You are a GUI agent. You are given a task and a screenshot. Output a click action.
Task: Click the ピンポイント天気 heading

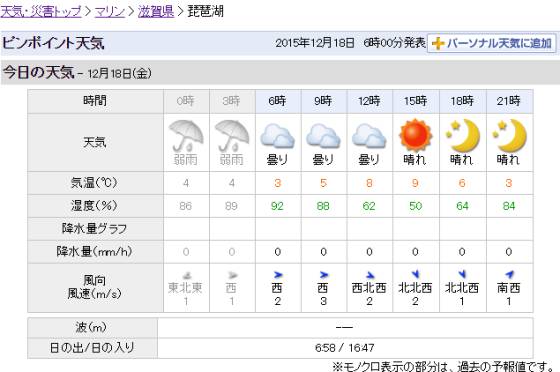pos(54,44)
